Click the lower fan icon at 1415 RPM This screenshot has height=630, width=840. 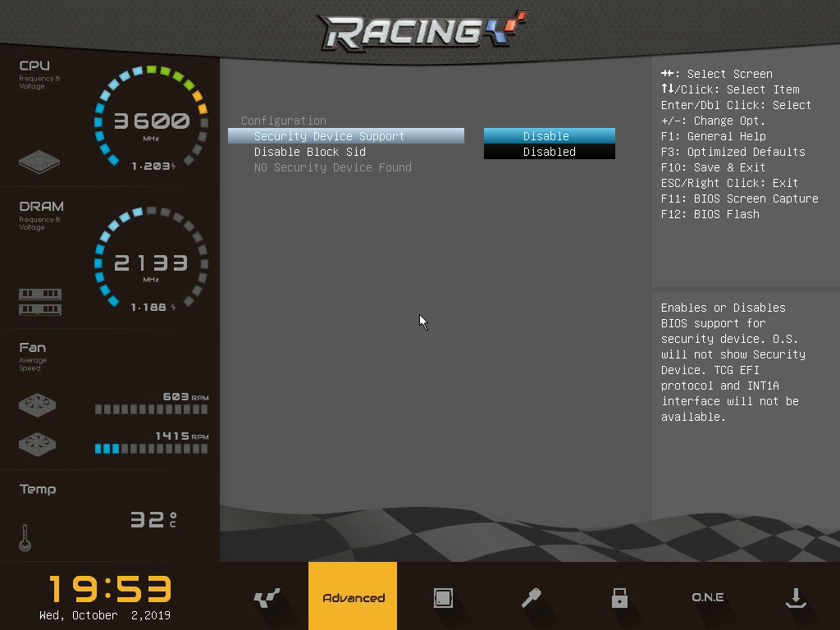click(x=37, y=444)
